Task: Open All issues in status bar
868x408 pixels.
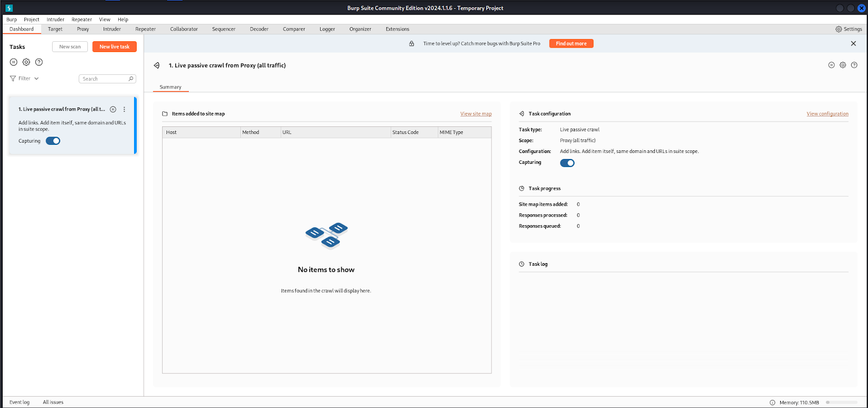Action: (53, 403)
